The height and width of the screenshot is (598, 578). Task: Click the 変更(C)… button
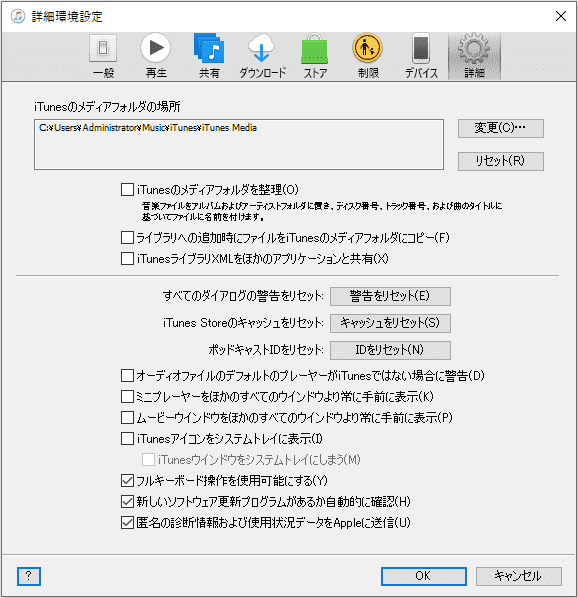501,128
